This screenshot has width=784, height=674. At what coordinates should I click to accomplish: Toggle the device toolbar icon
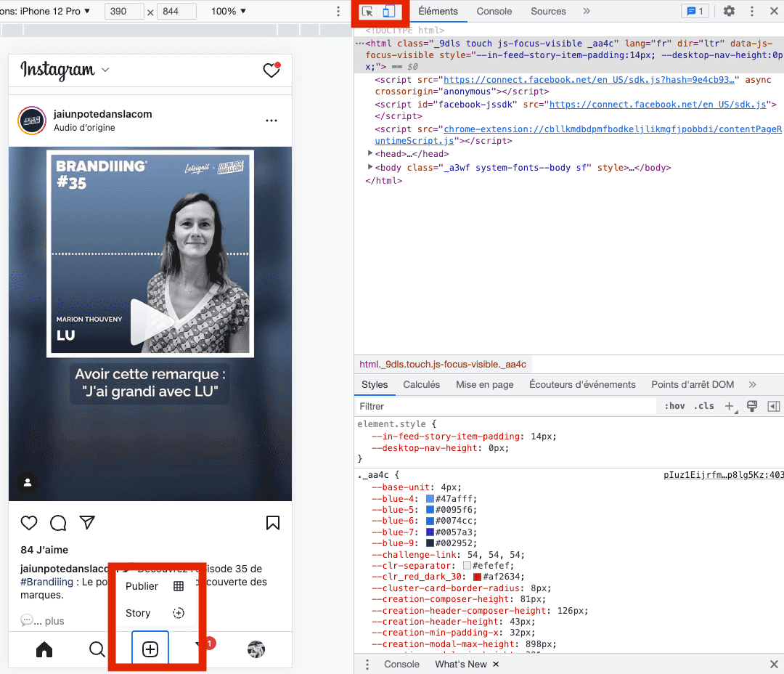pos(389,11)
